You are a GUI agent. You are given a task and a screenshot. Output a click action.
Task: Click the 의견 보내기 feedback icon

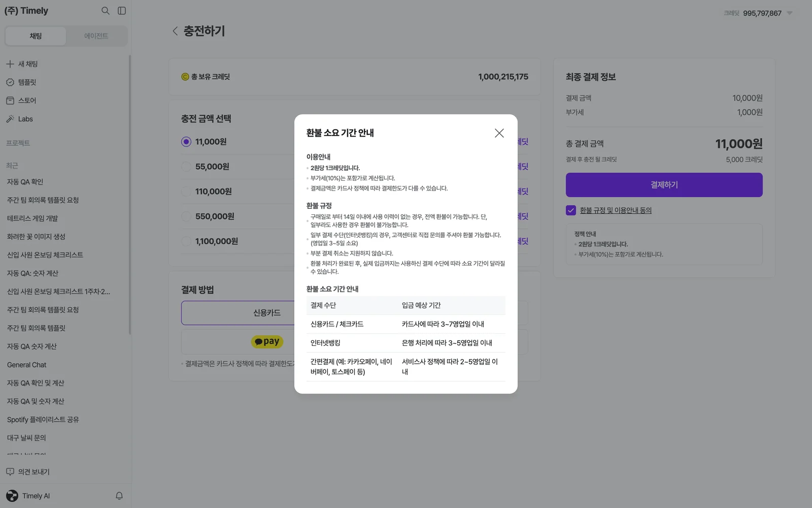click(10, 472)
